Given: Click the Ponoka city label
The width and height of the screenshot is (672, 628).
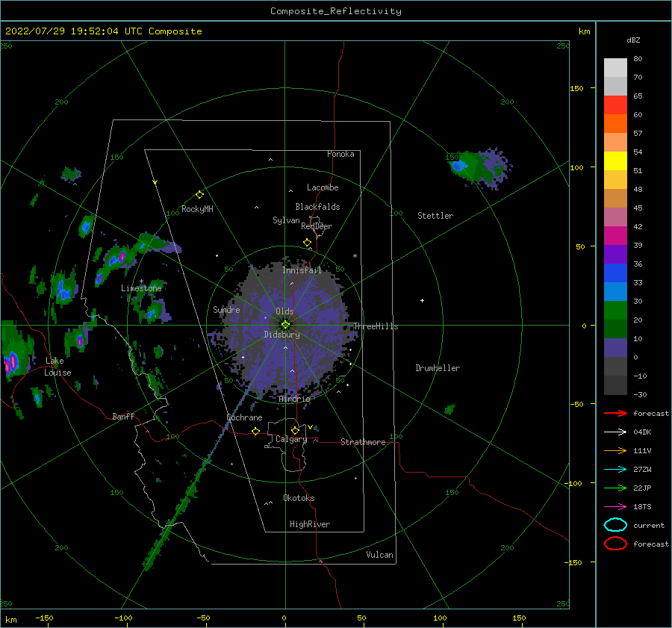Looking at the screenshot, I should point(340,154).
